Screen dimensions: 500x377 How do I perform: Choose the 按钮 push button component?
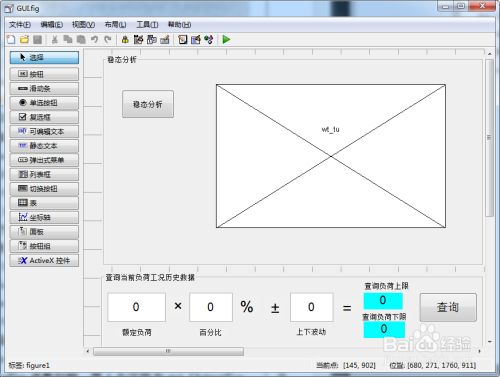coord(44,74)
